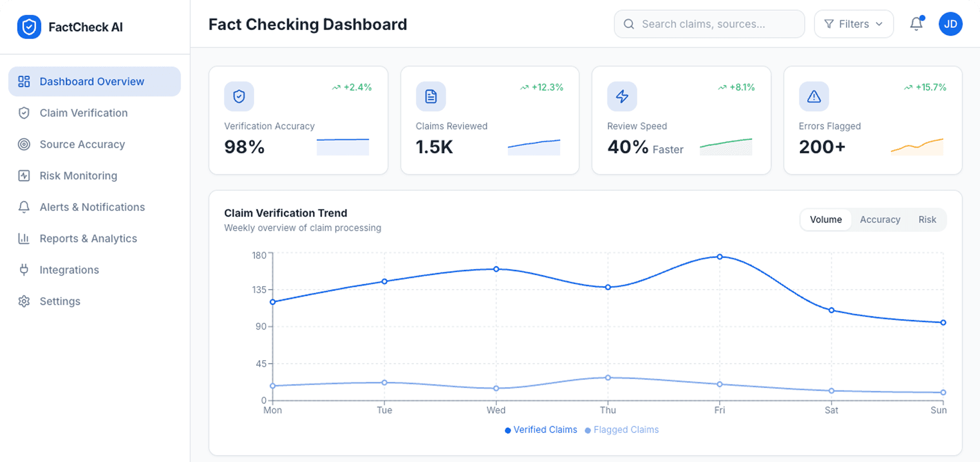Click the +12.3% trend on Claims Reviewed
The width and height of the screenshot is (980, 462).
[542, 88]
